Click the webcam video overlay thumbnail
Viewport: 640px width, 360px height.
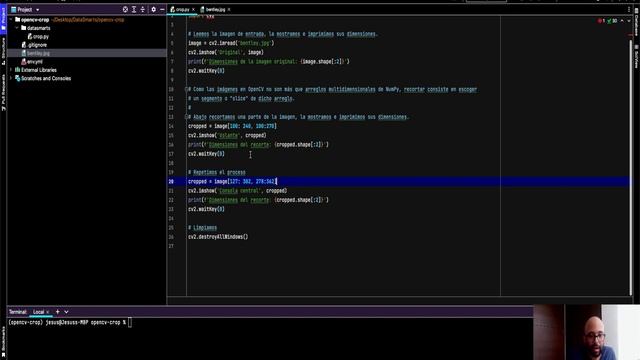click(587, 332)
